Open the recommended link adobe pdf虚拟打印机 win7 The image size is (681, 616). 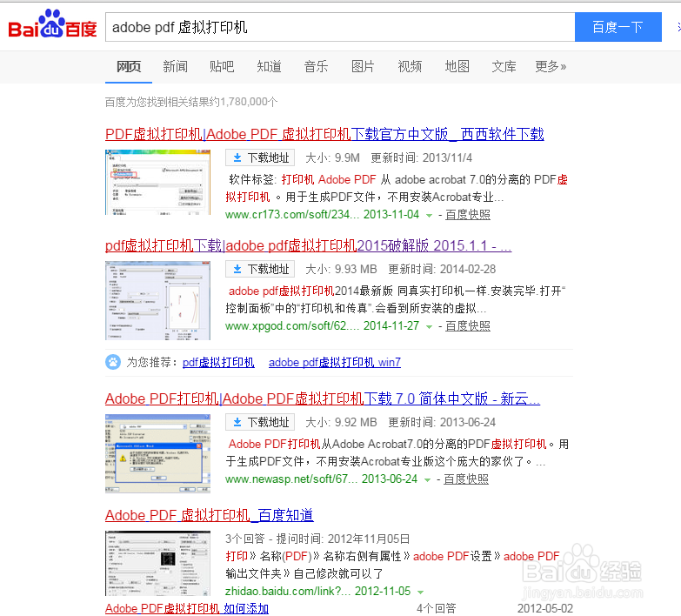pyautogui.click(x=335, y=362)
